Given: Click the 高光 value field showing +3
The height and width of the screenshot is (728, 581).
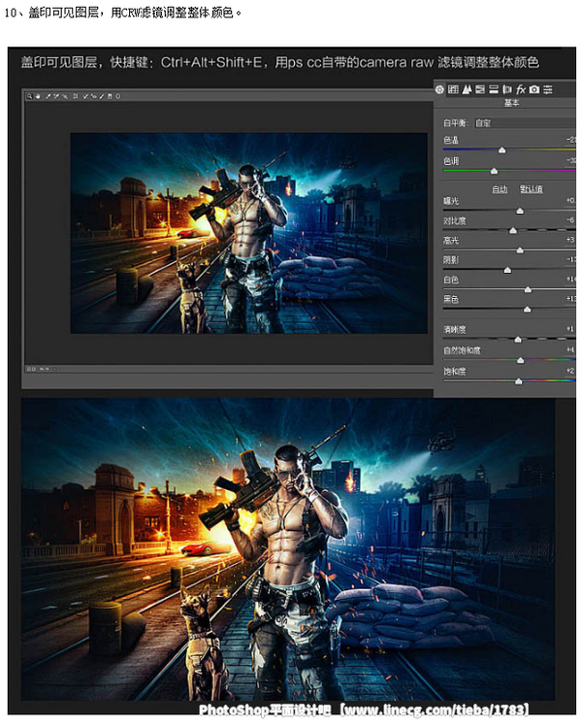Looking at the screenshot, I should 570,240.
